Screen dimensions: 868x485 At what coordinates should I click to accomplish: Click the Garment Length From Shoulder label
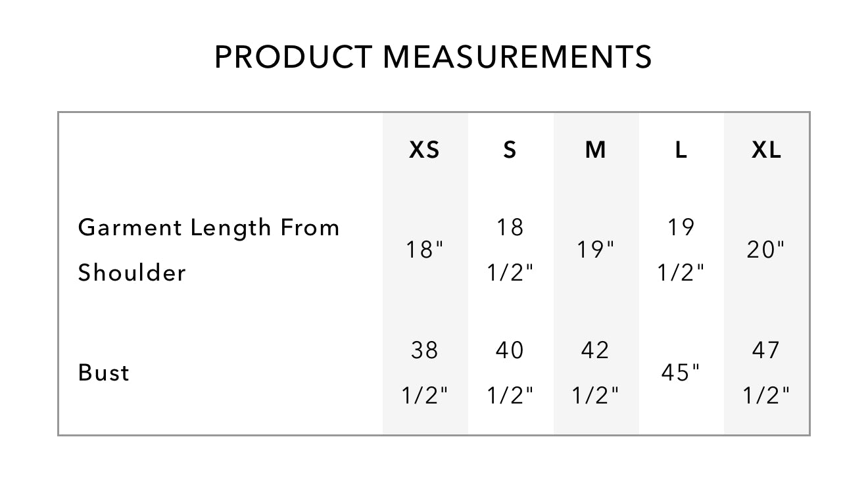[208, 250]
